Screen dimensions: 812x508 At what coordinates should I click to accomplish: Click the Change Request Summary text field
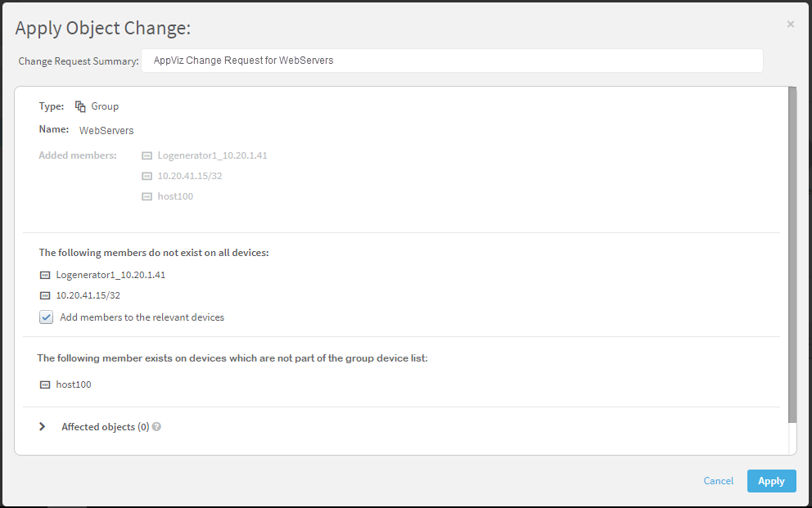click(x=452, y=61)
